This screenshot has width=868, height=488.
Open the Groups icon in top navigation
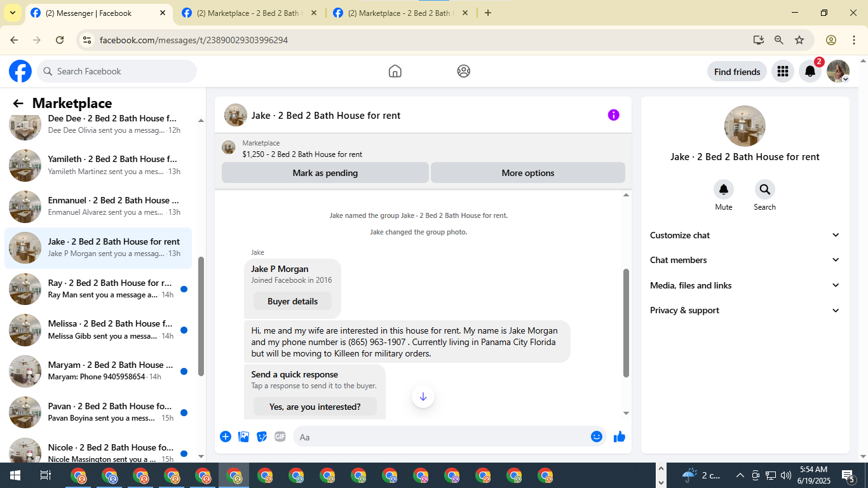(x=464, y=71)
